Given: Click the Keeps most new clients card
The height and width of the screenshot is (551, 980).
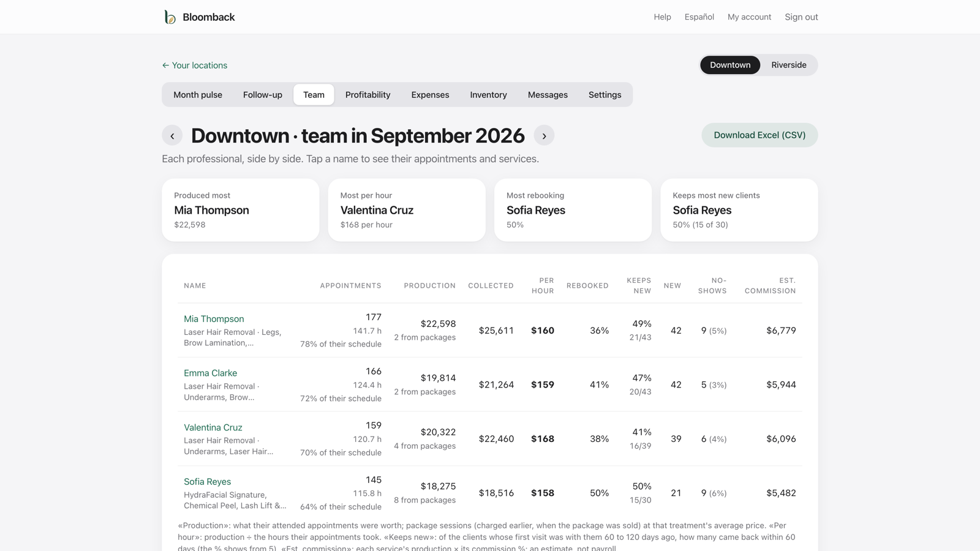Looking at the screenshot, I should click(x=739, y=210).
